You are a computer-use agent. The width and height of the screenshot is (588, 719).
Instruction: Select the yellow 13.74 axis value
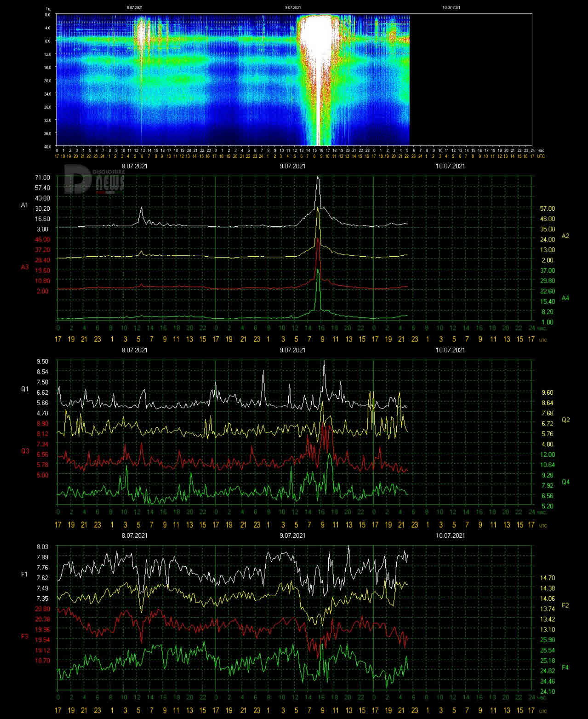click(x=548, y=609)
